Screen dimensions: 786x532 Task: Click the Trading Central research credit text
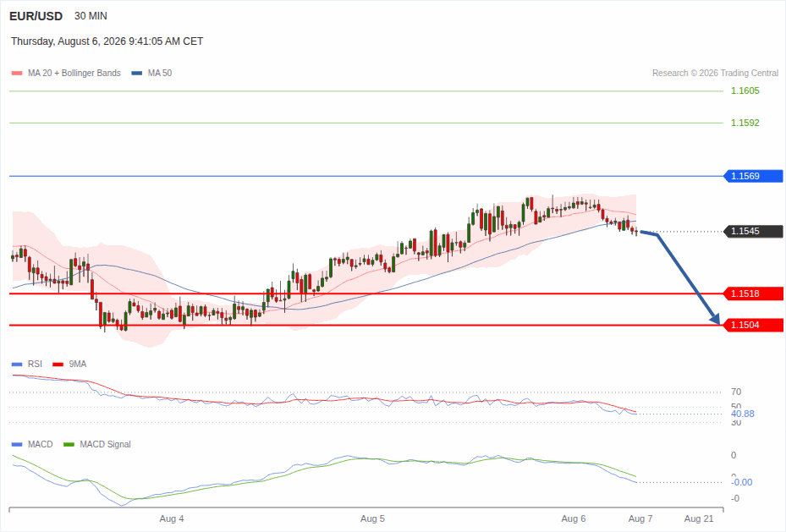715,73
